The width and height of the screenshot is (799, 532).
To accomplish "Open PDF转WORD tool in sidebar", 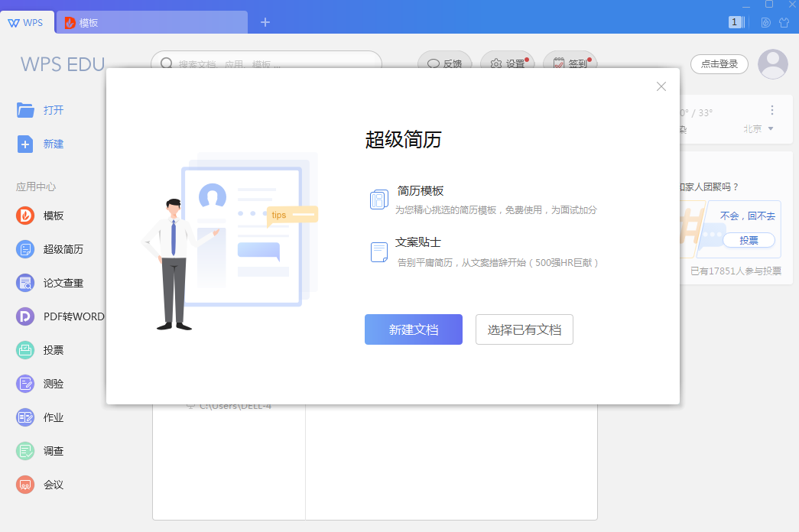I will click(x=60, y=316).
